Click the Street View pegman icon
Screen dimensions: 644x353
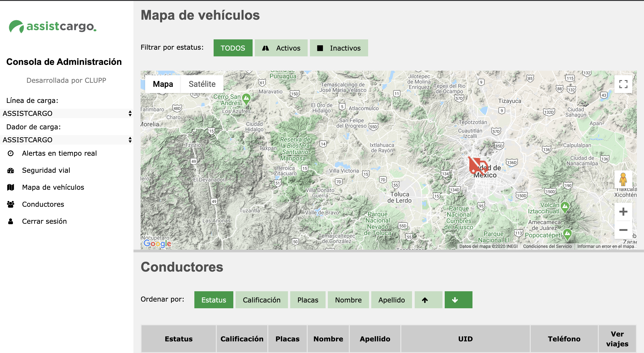[x=623, y=179]
